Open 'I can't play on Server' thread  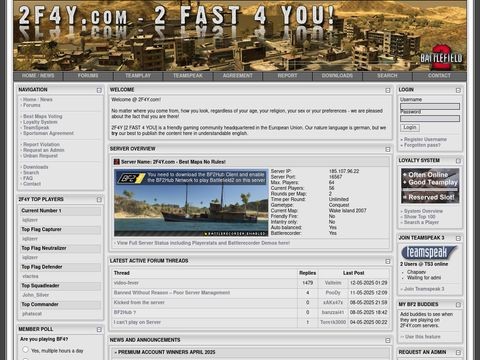point(137,322)
